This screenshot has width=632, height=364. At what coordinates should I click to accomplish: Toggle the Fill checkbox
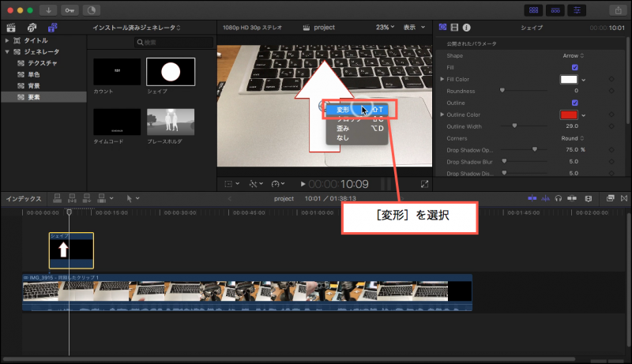[x=575, y=68]
